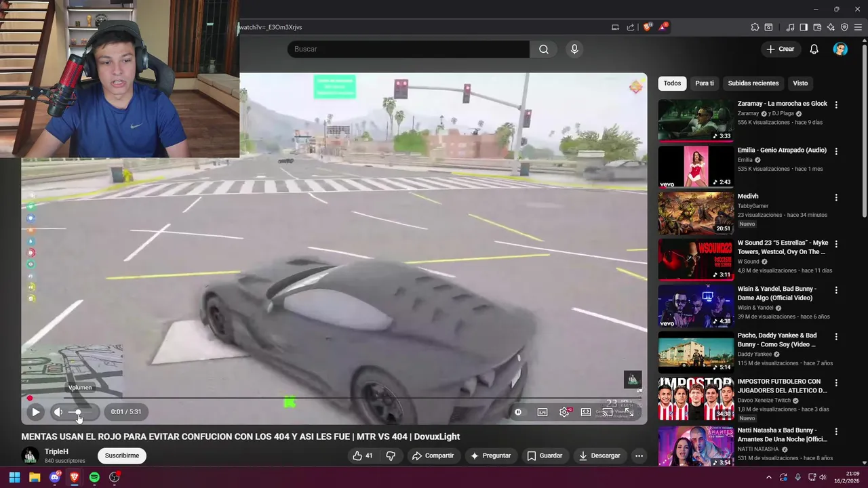Open options for Emilia Genio Atrapado video
The width and height of the screenshot is (868, 488).
(x=836, y=151)
